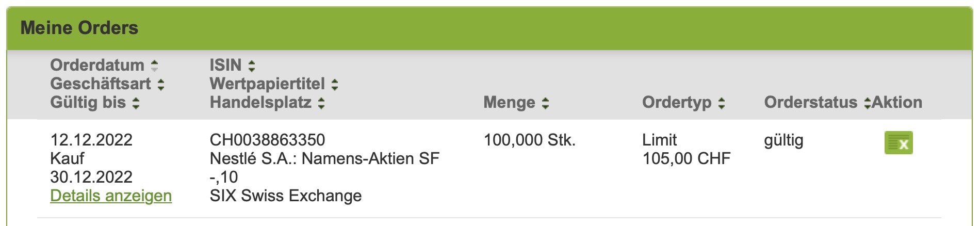Click the Meine Orders panel title
Image resolution: width=980 pixels, height=226 pixels.
pyautogui.click(x=79, y=28)
